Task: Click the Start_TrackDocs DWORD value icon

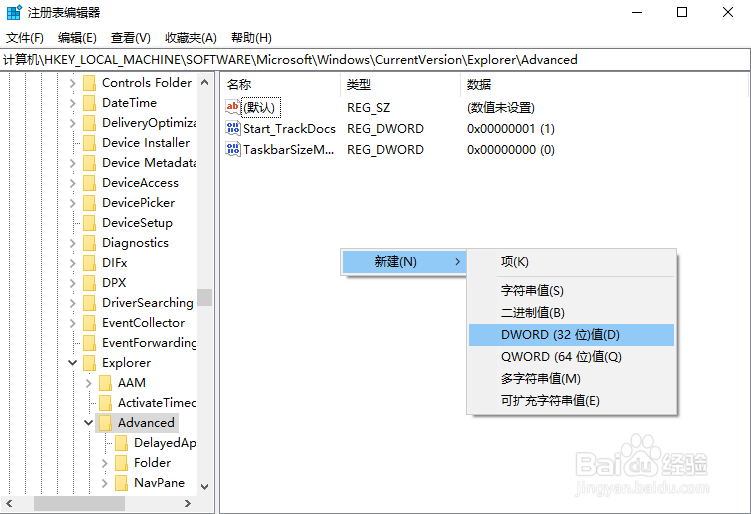Action: point(233,128)
